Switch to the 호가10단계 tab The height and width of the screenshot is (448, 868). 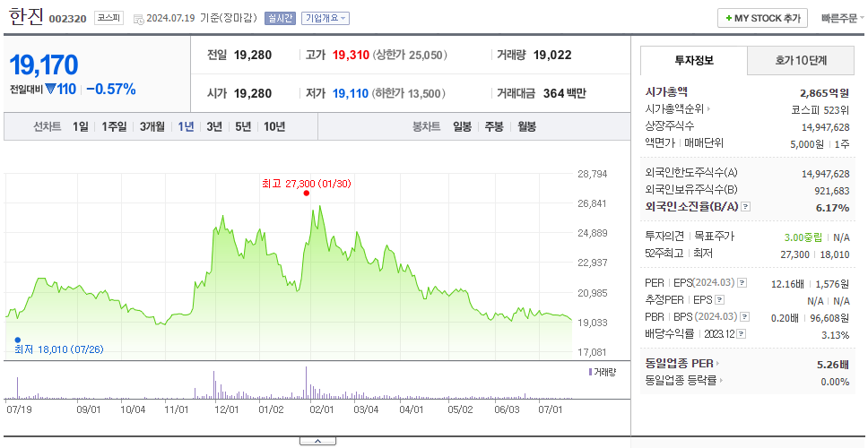[x=801, y=61]
